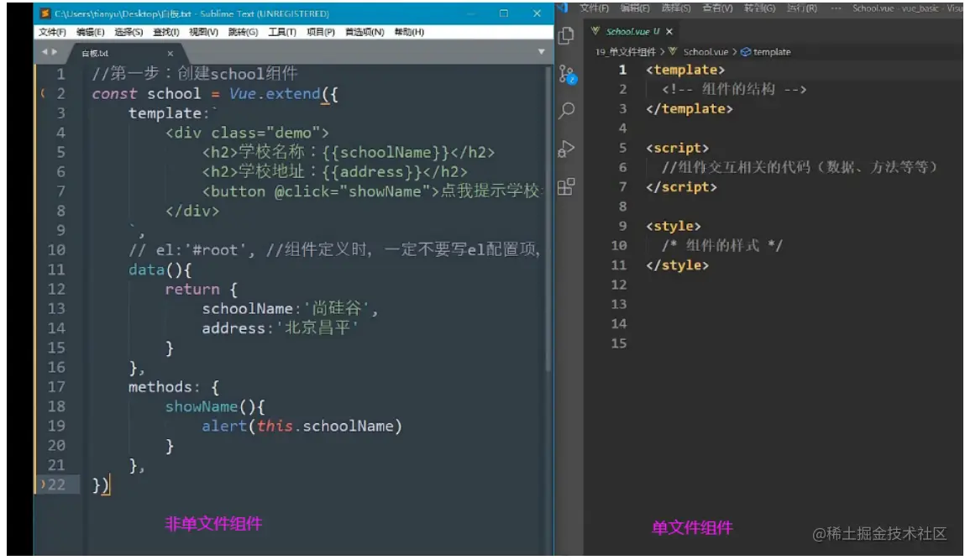965x560 pixels.
Task: Open Sublime 项目(P) menu
Action: (x=321, y=32)
